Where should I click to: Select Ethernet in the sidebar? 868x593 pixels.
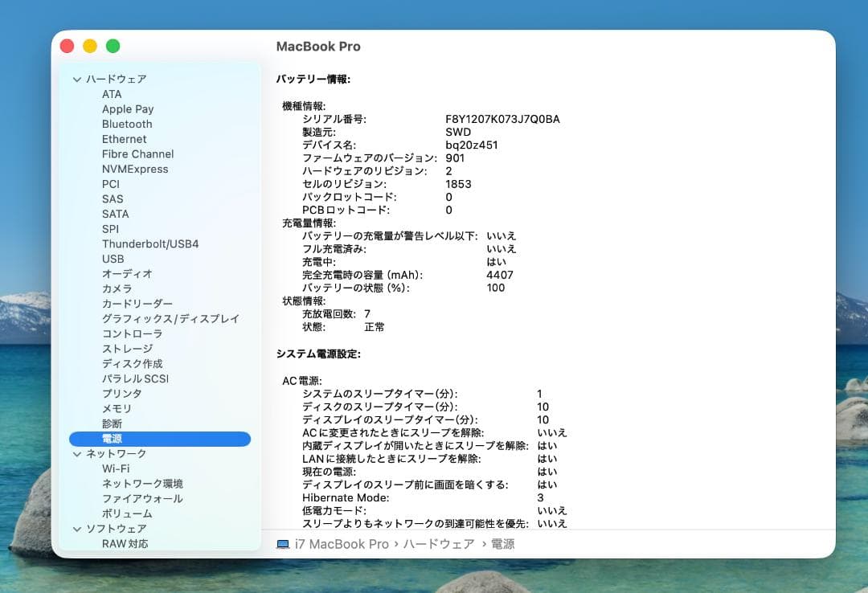tap(124, 139)
